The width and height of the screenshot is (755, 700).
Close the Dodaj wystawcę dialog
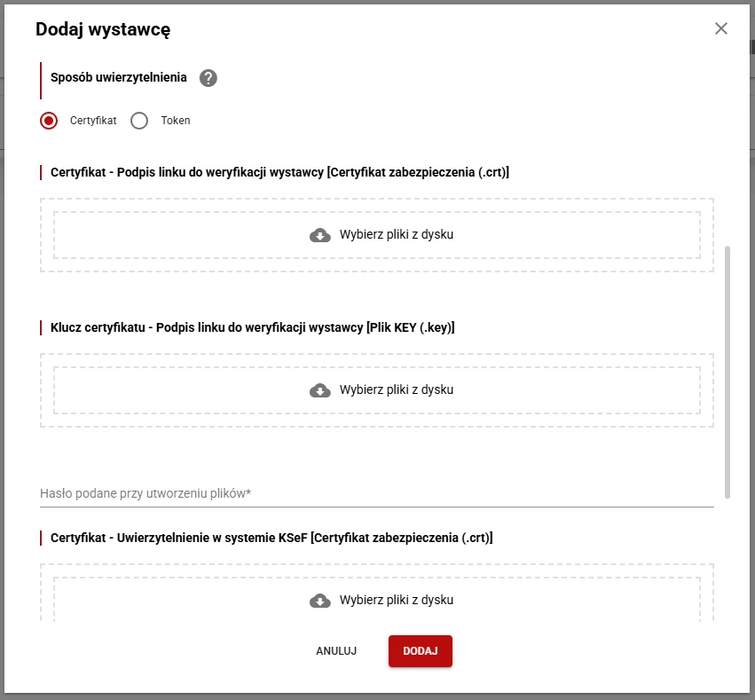[721, 28]
